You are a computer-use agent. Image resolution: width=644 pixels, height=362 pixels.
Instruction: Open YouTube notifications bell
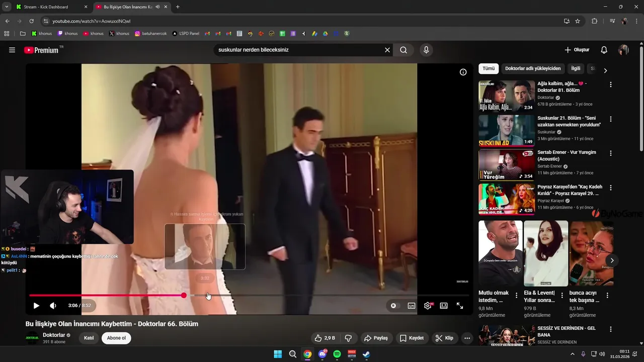coord(604,50)
